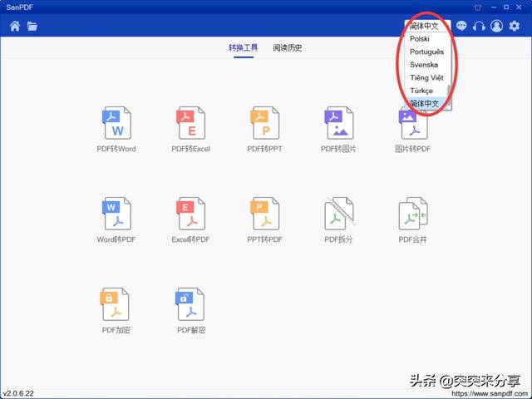
Task: Launch the PDF转Word tool
Action: [x=116, y=130]
